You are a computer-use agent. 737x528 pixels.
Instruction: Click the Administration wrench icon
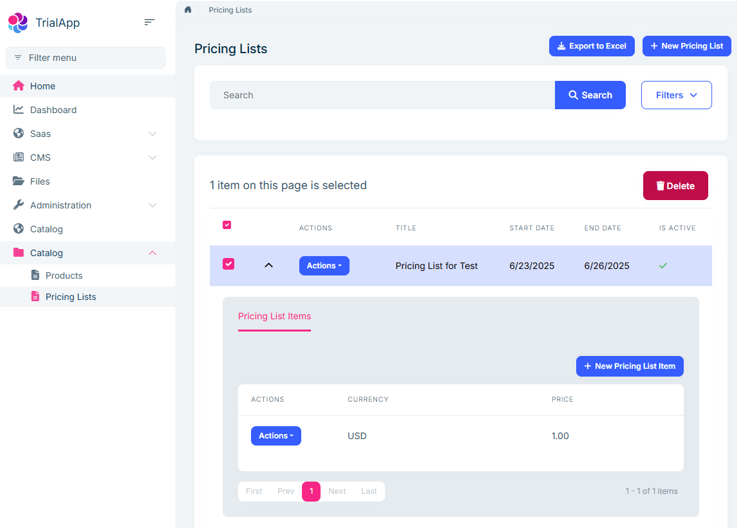tap(18, 205)
